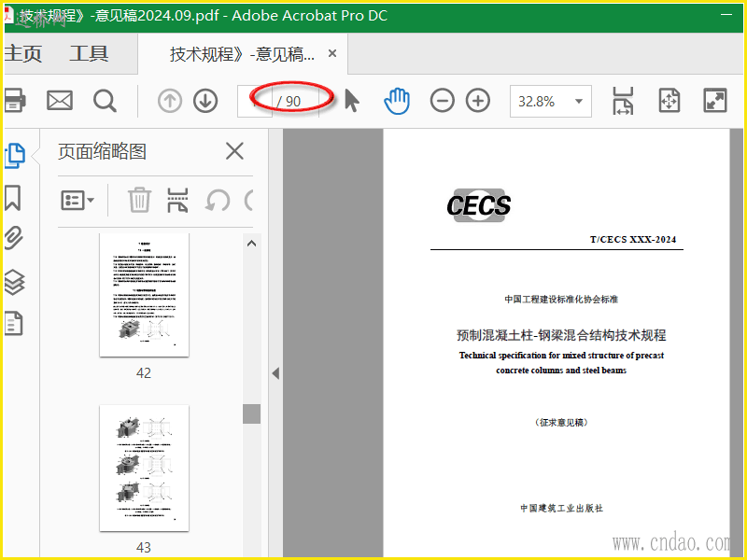Click the current page number field

pos(255,101)
